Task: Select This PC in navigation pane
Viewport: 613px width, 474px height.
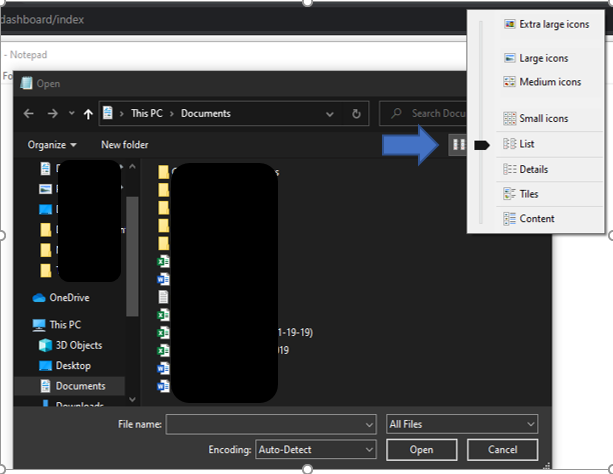Action: [57, 325]
